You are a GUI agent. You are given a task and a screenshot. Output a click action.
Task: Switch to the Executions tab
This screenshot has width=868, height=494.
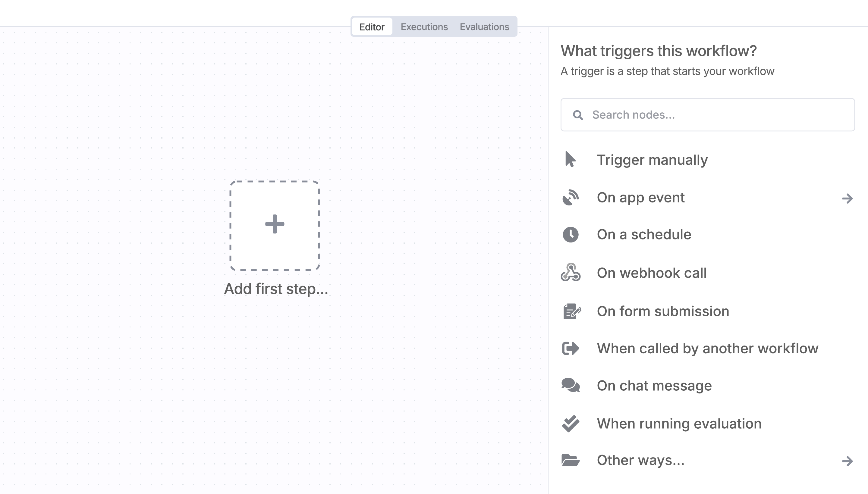click(424, 27)
